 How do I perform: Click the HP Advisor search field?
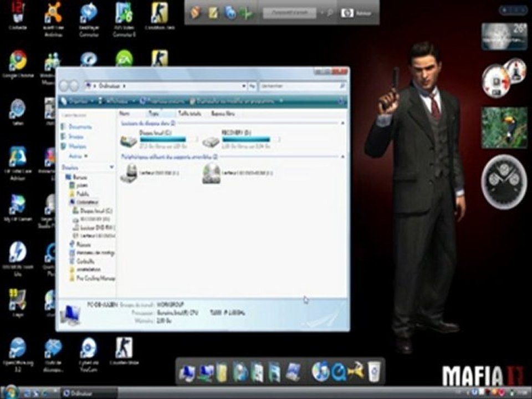click(x=290, y=13)
